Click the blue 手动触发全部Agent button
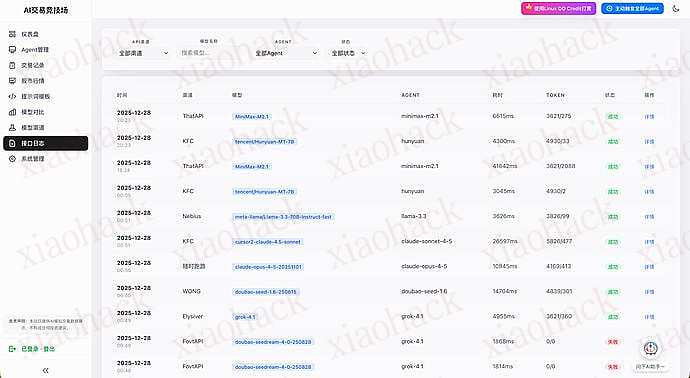This screenshot has width=690, height=378. [632, 8]
